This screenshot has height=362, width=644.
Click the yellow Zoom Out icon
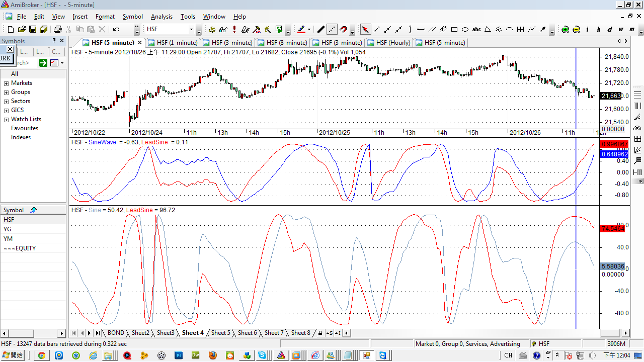(x=577, y=30)
